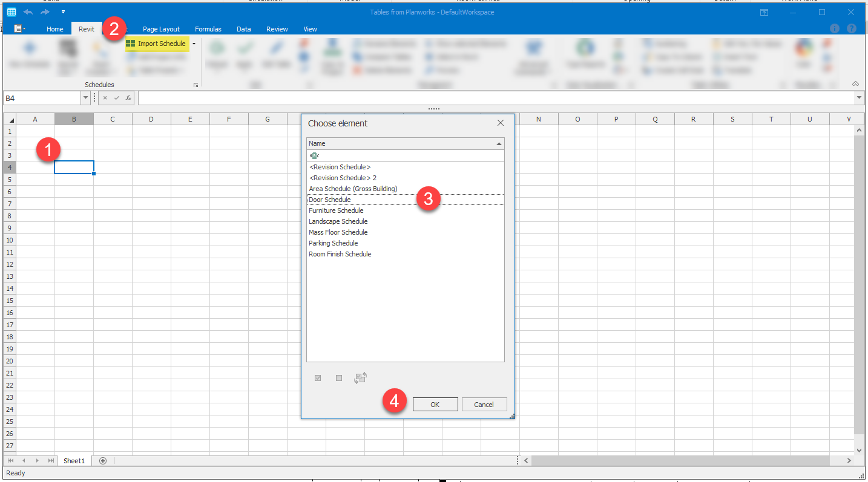Open Insert Function using the fx icon
868x482 pixels.
point(128,98)
